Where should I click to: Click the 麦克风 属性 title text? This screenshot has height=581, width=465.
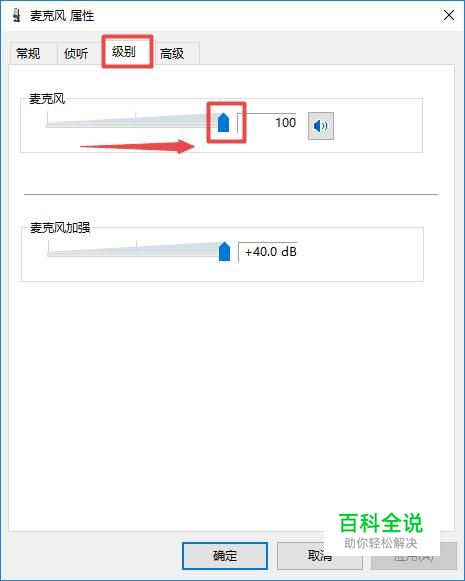[x=62, y=16]
